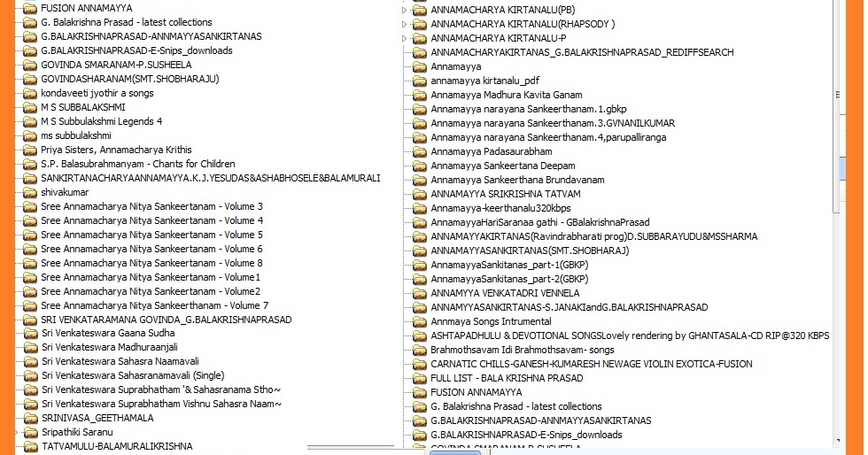This screenshot has height=455, width=868.
Task: Click AnnamayyaSankitanas_part-1(GBKP) folder icon
Action: (x=420, y=266)
